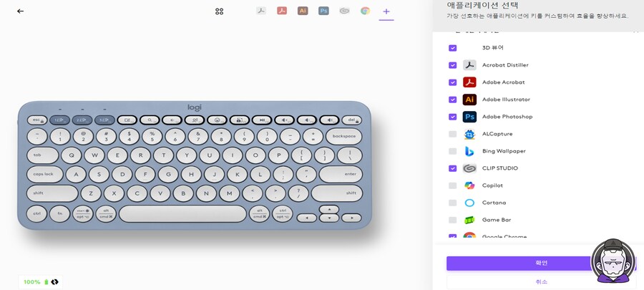The width and height of the screenshot is (644, 290).
Task: Click the start/opt key on keyboard
Action: pyautogui.click(x=83, y=214)
